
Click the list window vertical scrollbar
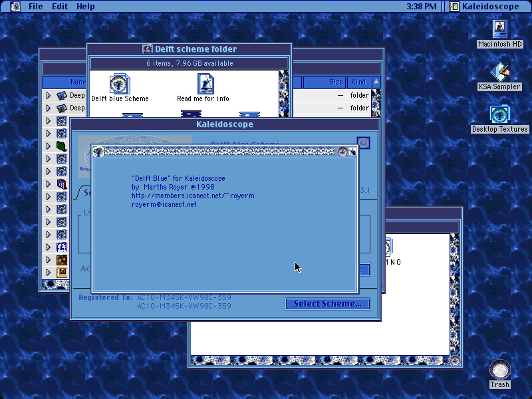[x=376, y=103]
